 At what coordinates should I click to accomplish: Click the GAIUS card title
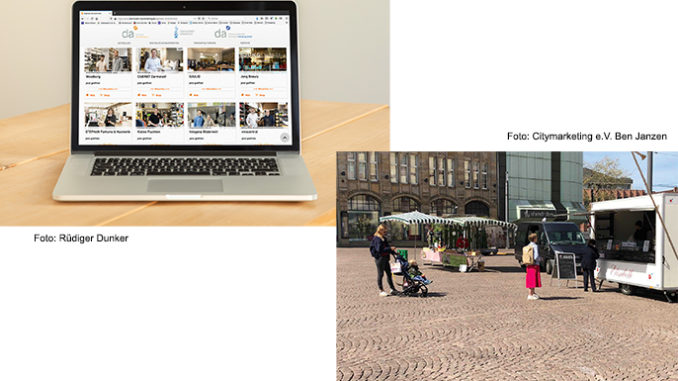coord(195,77)
